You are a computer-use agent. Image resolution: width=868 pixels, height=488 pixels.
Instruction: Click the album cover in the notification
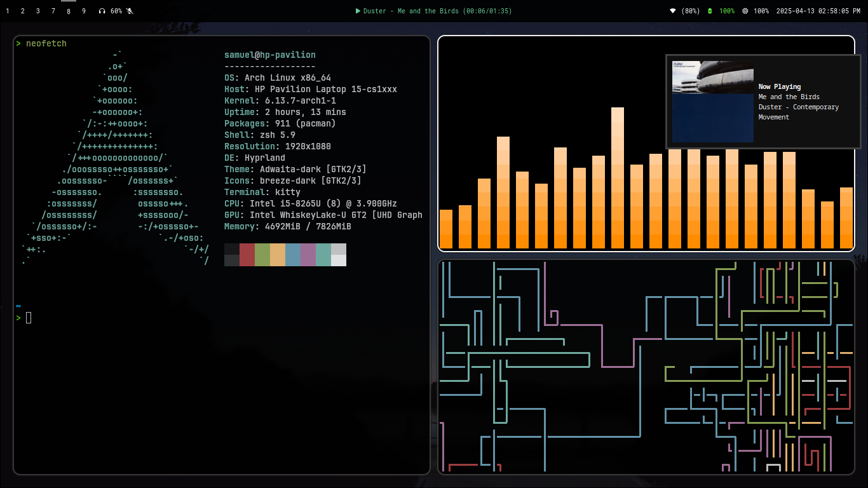coord(713,102)
